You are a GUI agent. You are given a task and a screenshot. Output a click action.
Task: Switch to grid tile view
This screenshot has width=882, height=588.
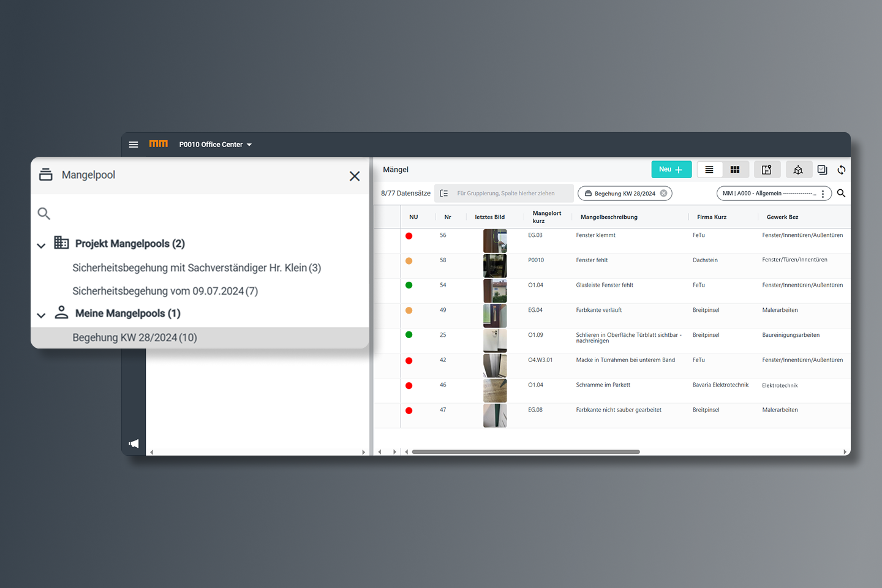coord(735,170)
